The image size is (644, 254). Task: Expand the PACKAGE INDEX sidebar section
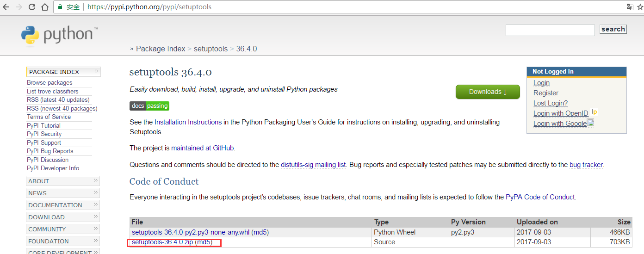click(63, 72)
